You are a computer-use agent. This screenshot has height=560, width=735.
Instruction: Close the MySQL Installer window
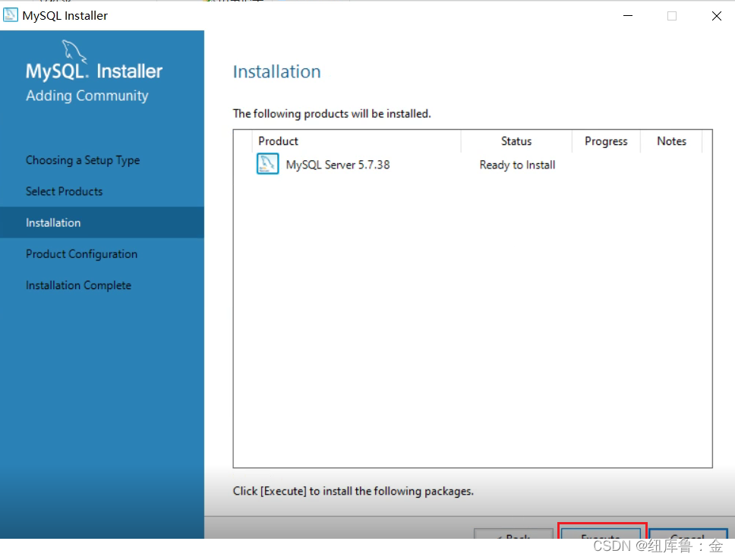tap(716, 15)
